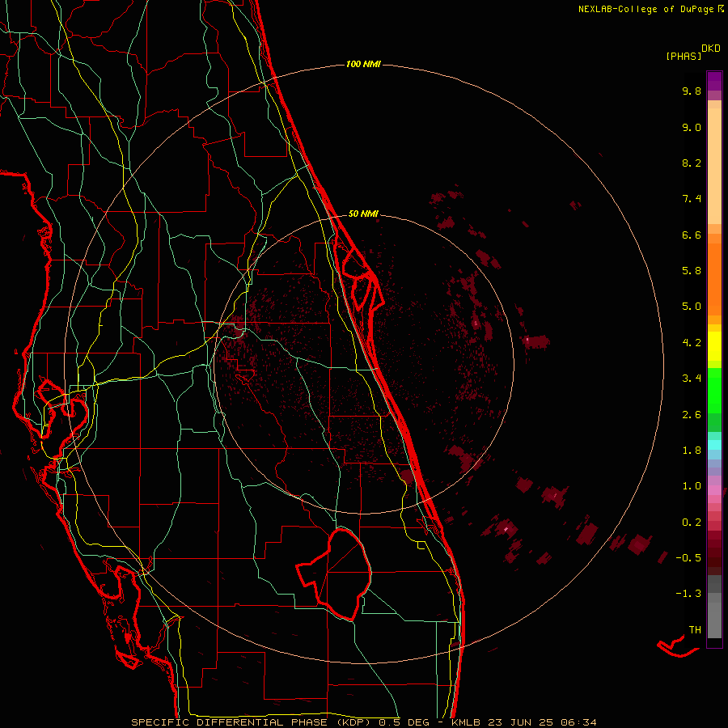This screenshot has width=728, height=728.
Task: Click the 'DKD' units label above color scale
Action: coord(710,49)
